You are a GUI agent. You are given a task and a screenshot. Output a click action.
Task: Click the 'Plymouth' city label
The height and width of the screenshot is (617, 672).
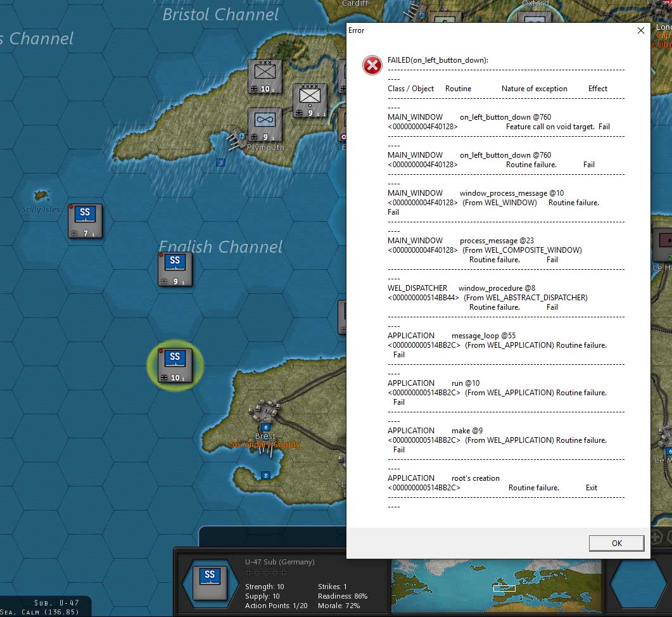pos(265,147)
